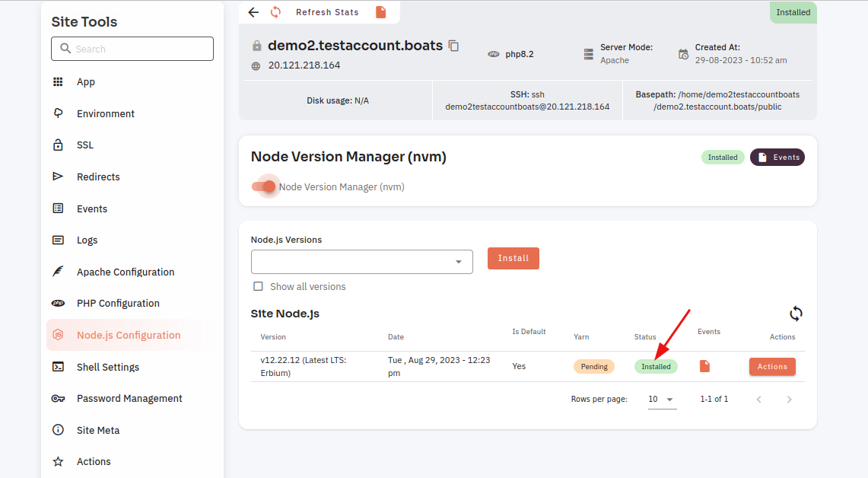Viewport: 868px width, 478px height.
Task: Click the Shell Settings terminal icon
Action: point(58,367)
